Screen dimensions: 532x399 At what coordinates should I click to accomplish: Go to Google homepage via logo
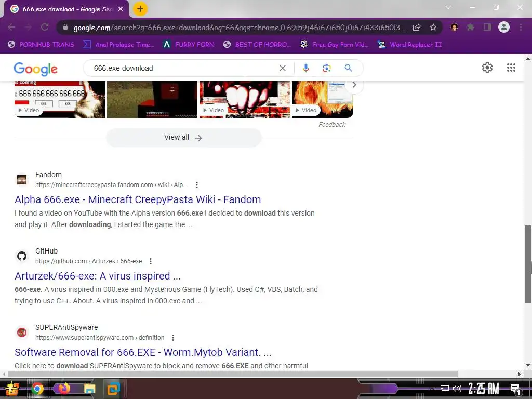[36, 69]
